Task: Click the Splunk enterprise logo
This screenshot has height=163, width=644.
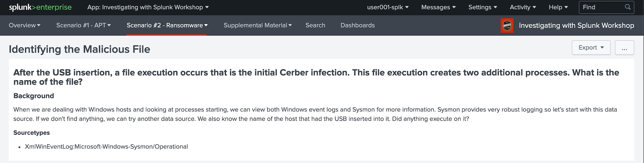Action: tap(40, 7)
